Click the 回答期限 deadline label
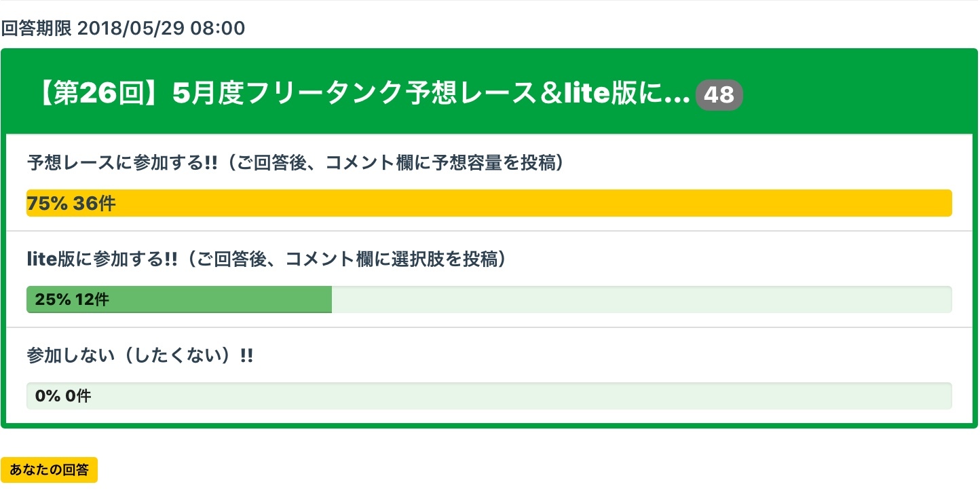 pos(36,29)
